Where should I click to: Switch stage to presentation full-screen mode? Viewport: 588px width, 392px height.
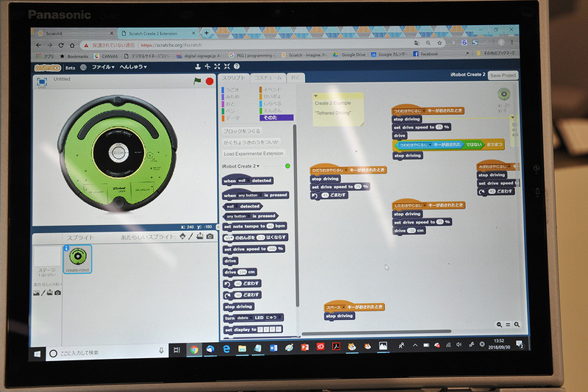click(x=42, y=82)
